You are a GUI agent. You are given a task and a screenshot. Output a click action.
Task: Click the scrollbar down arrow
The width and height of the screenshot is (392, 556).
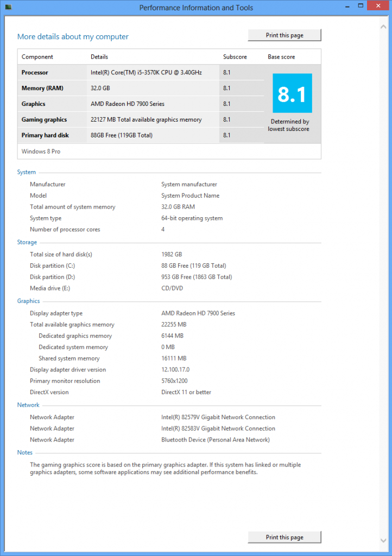tap(383, 540)
